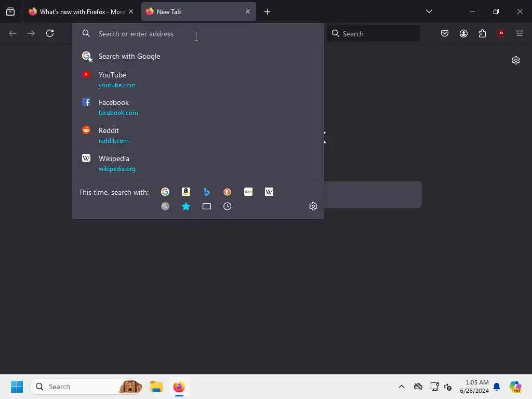Image resolution: width=532 pixels, height=399 pixels.
Task: Open YouTube suggestion youtube.com
Action: (x=198, y=79)
